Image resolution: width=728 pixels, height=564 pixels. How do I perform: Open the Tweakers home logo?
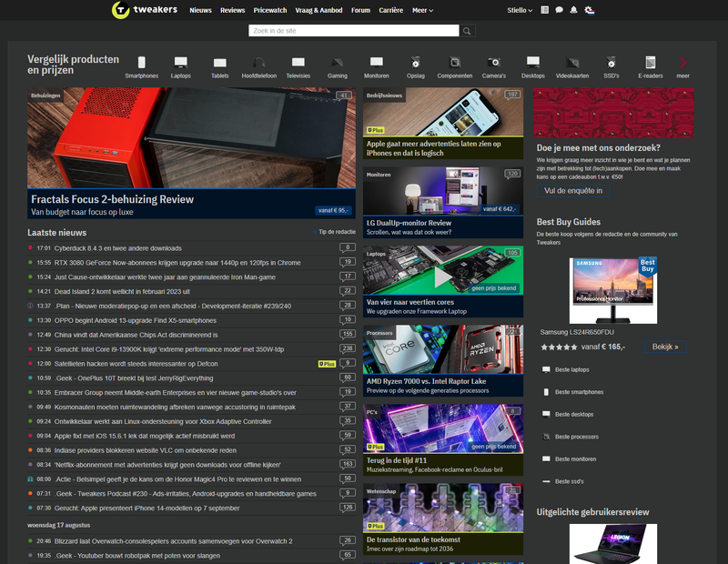(x=145, y=10)
